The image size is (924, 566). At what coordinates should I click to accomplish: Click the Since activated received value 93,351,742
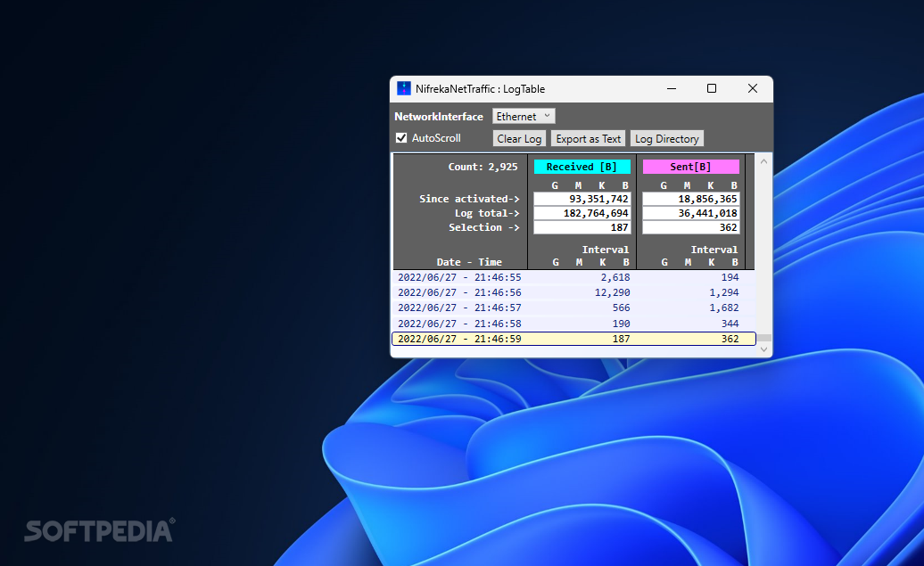(582, 199)
